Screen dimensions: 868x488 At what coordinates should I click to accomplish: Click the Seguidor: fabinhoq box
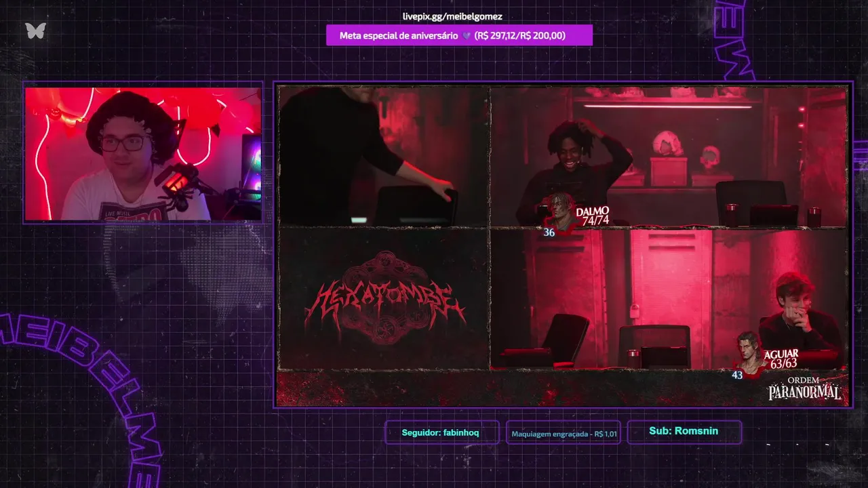point(441,432)
